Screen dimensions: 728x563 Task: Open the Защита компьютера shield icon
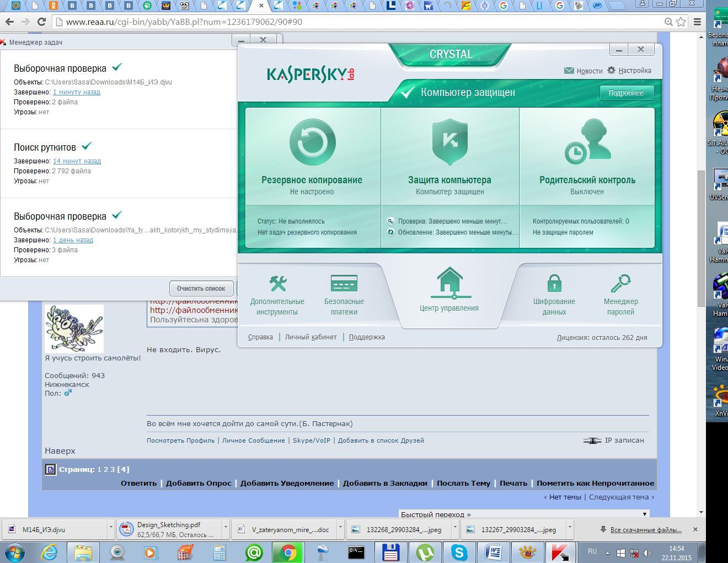(x=450, y=142)
